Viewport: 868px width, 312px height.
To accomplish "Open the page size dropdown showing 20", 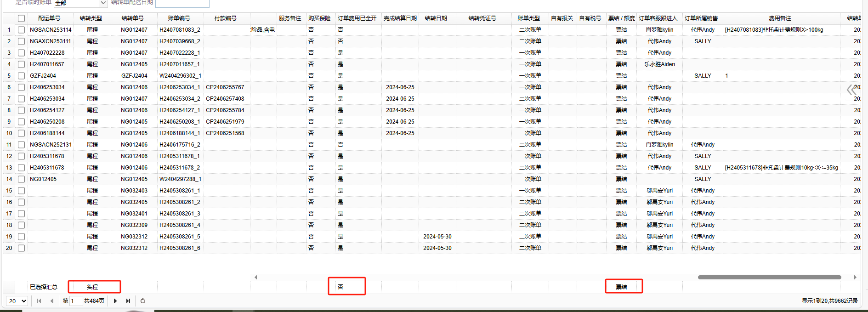I will (x=17, y=301).
